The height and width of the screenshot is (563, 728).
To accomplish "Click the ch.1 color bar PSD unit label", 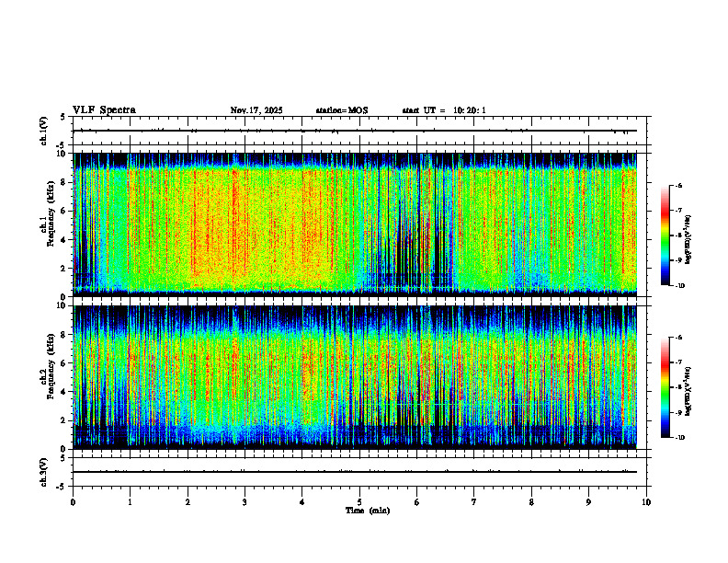I will (688, 240).
